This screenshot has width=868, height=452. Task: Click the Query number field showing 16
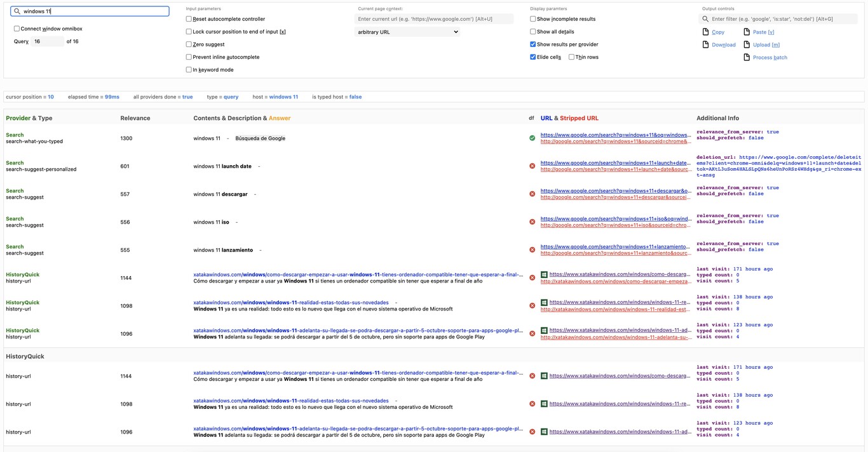click(47, 41)
